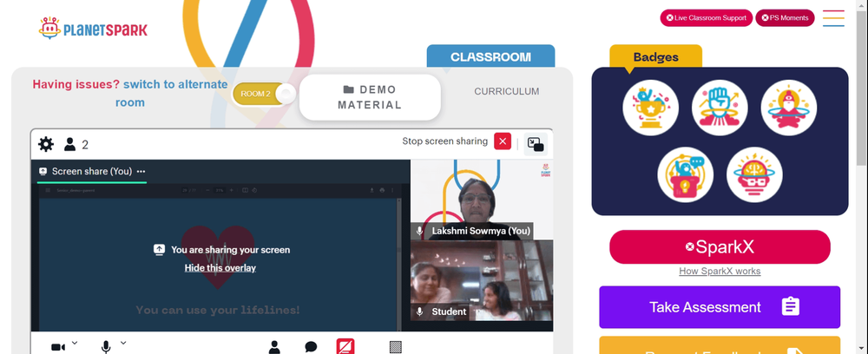Open the PlanetSpark logo home link
This screenshot has height=354, width=868.
click(93, 28)
